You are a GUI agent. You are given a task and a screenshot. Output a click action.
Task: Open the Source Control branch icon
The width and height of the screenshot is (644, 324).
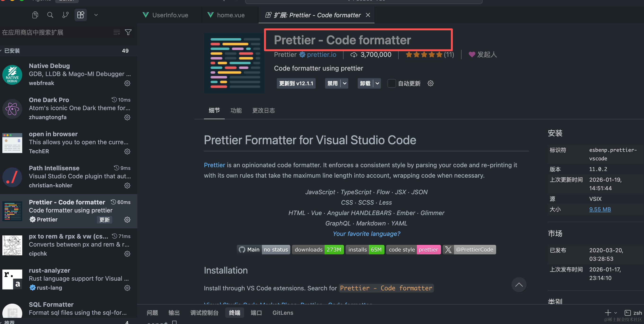(x=65, y=15)
